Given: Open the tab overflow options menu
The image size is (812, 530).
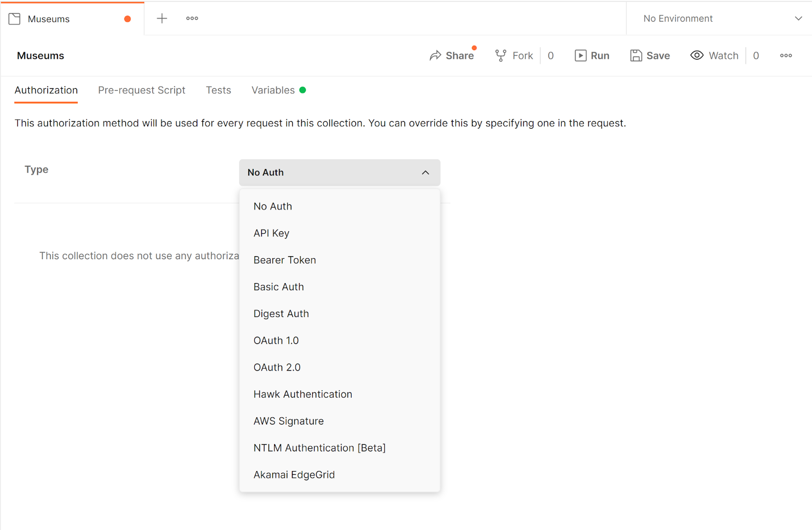Looking at the screenshot, I should click(x=191, y=18).
